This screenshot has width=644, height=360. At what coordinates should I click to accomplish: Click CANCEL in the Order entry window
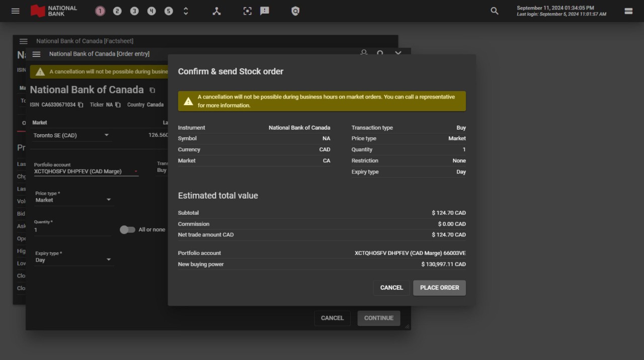332,318
